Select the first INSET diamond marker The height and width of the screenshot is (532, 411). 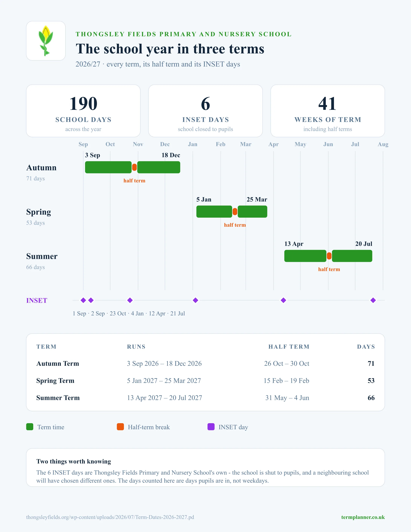(x=83, y=300)
